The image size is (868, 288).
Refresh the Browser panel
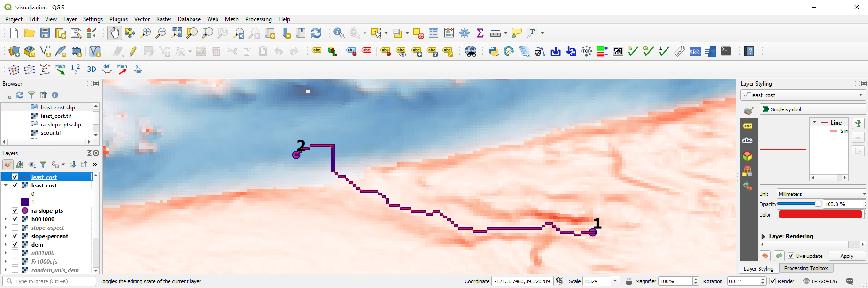click(20, 95)
